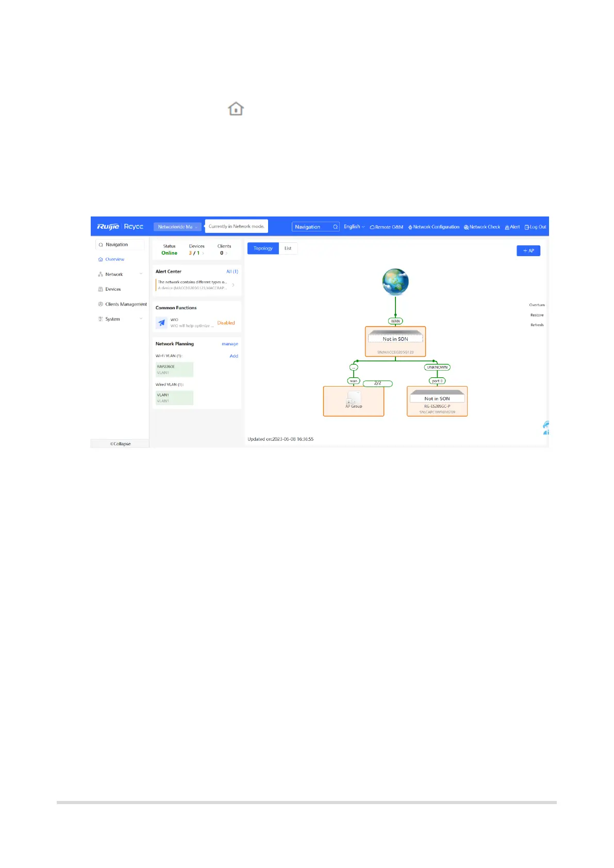
Task: Toggle the WIO Disabled status
Action: pos(226,323)
